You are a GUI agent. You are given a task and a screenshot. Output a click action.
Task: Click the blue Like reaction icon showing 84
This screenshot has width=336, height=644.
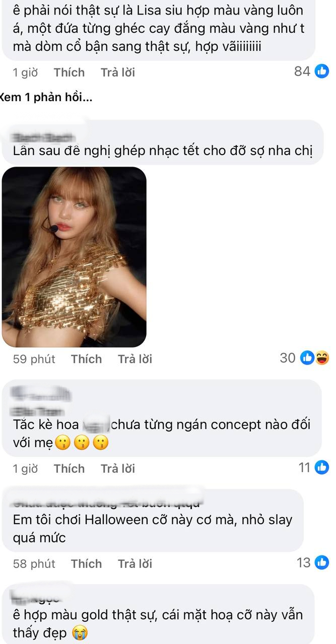click(322, 71)
